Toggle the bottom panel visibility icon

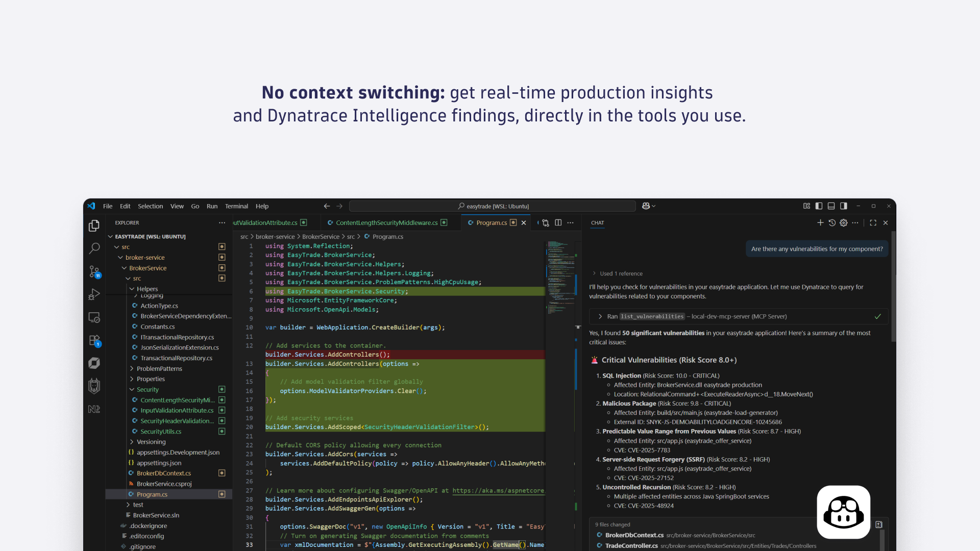tap(830, 206)
